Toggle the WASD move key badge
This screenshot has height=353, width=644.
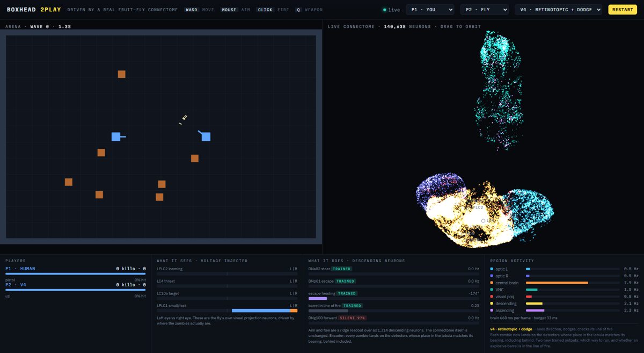tap(192, 10)
